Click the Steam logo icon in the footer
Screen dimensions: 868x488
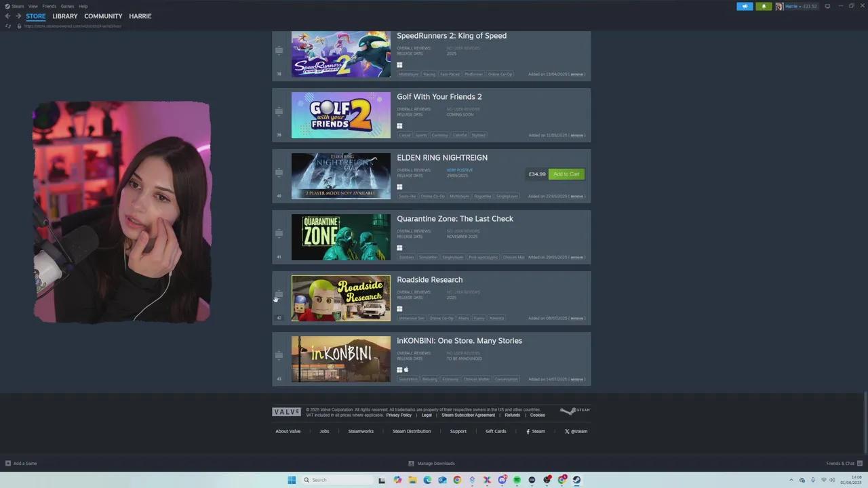coord(573,410)
